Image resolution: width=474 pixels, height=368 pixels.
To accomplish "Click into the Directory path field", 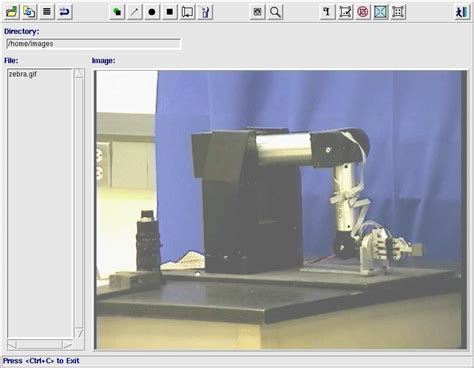I will 94,44.
